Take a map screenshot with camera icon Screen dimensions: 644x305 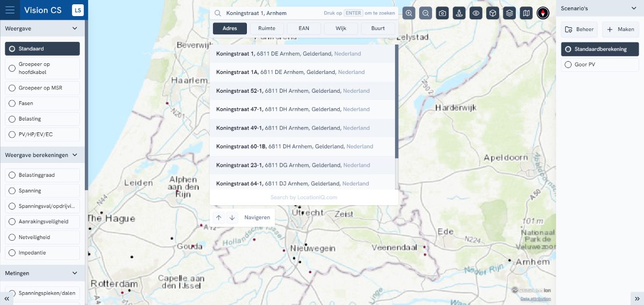[442, 13]
